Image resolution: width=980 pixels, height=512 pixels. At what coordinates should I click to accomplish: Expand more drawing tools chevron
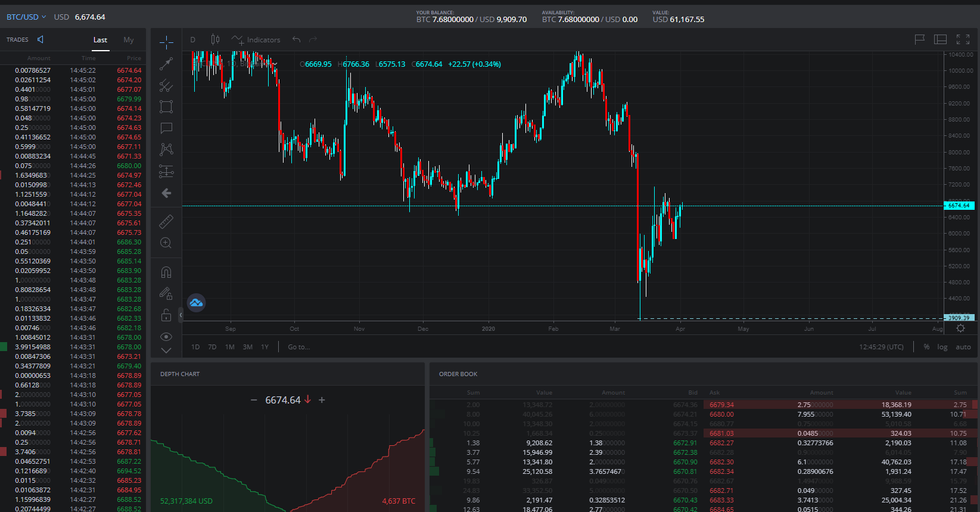tap(166, 350)
